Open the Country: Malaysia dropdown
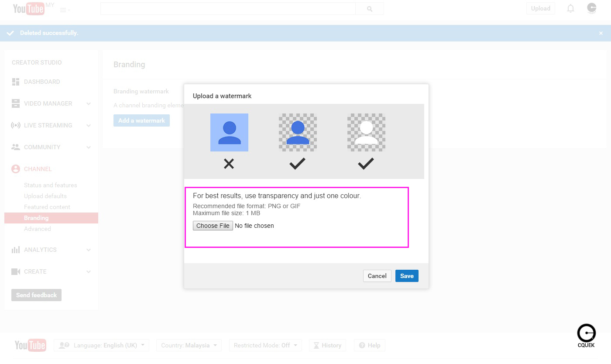Viewport: 611px width, 364px height. coord(189,345)
